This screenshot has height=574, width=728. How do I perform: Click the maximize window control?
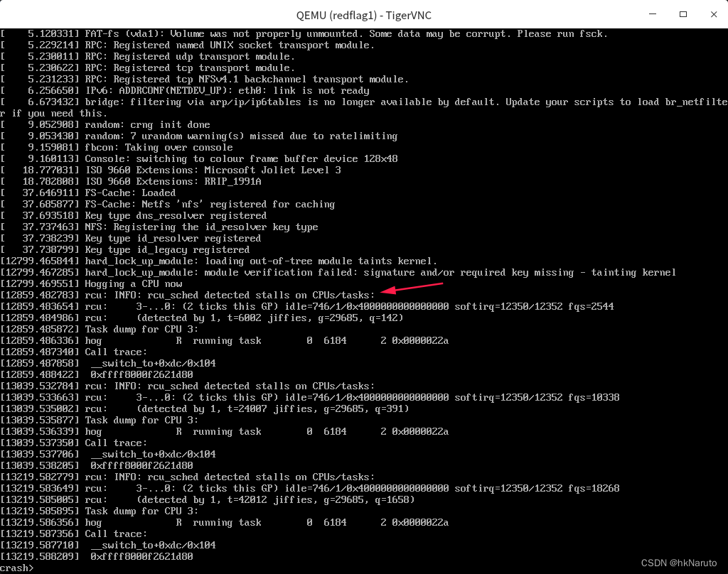682,15
